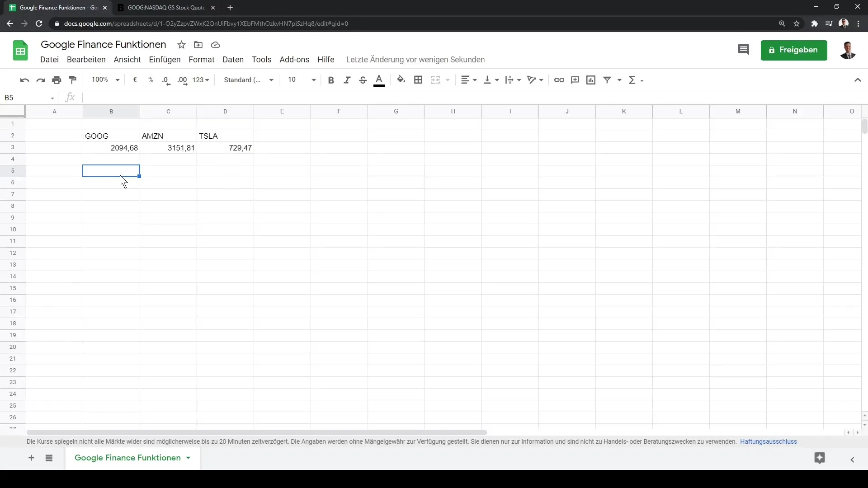Click the horizontal scrollbar

[x=257, y=432]
